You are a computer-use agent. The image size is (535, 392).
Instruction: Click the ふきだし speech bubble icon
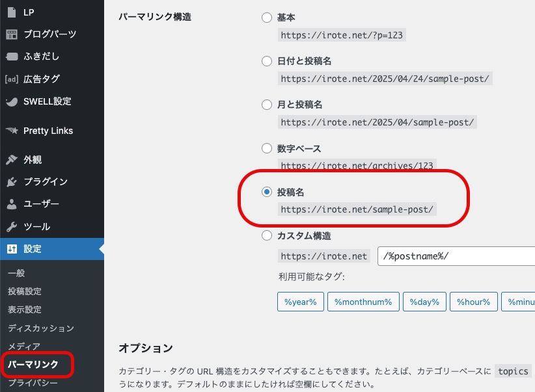point(12,57)
